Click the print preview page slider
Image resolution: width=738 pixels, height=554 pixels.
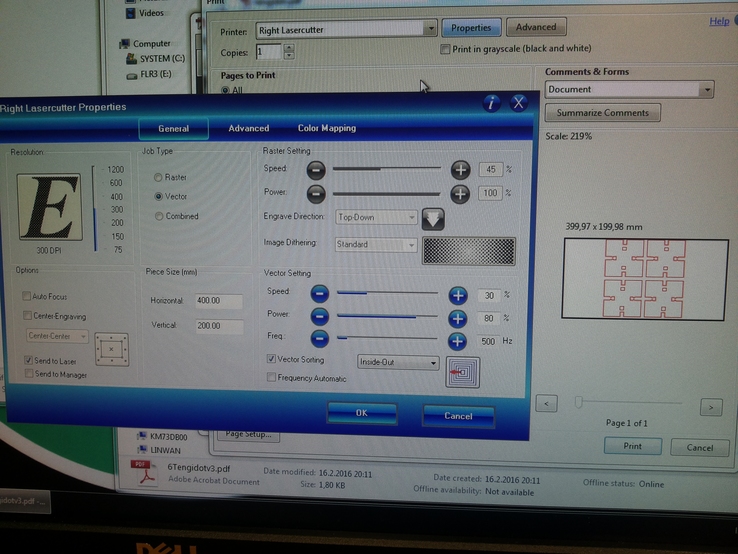tap(628, 402)
